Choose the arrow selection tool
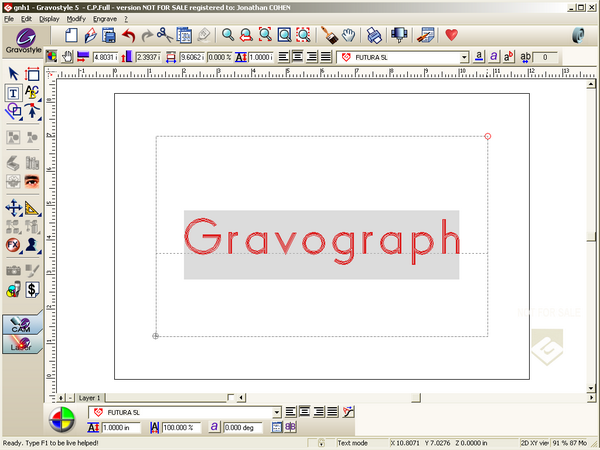Image resolution: width=600 pixels, height=450 pixels. tap(13, 73)
